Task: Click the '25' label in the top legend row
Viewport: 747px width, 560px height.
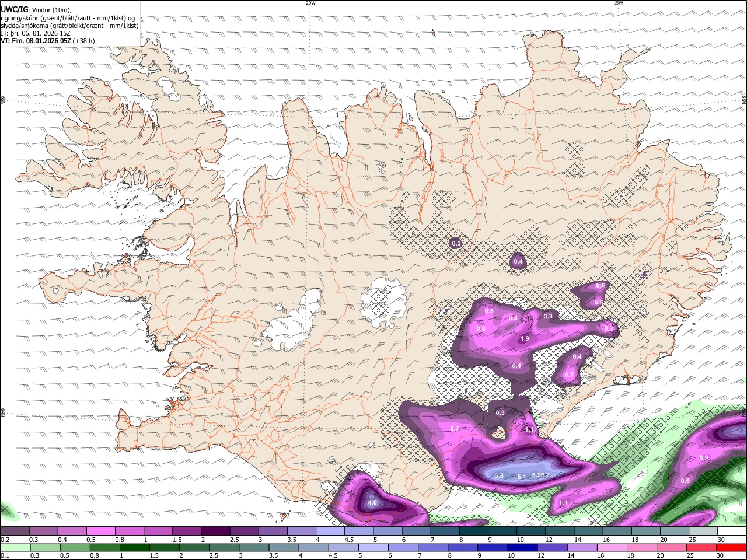Action: [x=693, y=540]
